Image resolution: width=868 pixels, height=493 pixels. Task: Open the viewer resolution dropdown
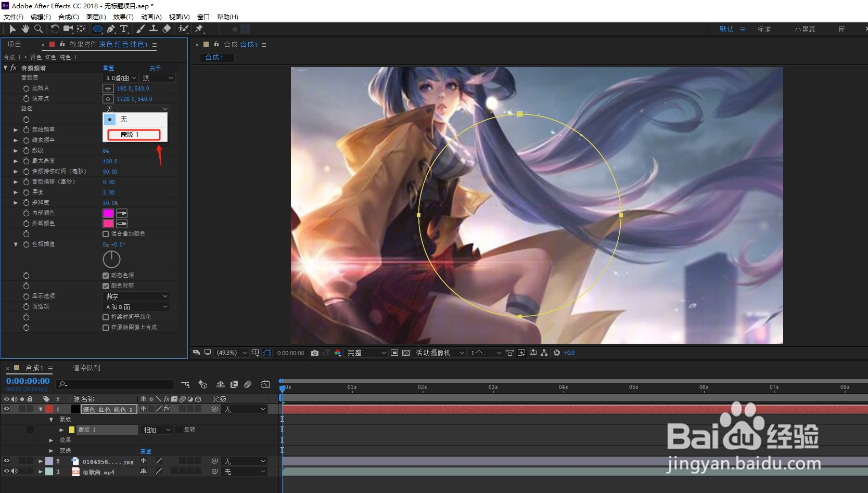click(366, 353)
